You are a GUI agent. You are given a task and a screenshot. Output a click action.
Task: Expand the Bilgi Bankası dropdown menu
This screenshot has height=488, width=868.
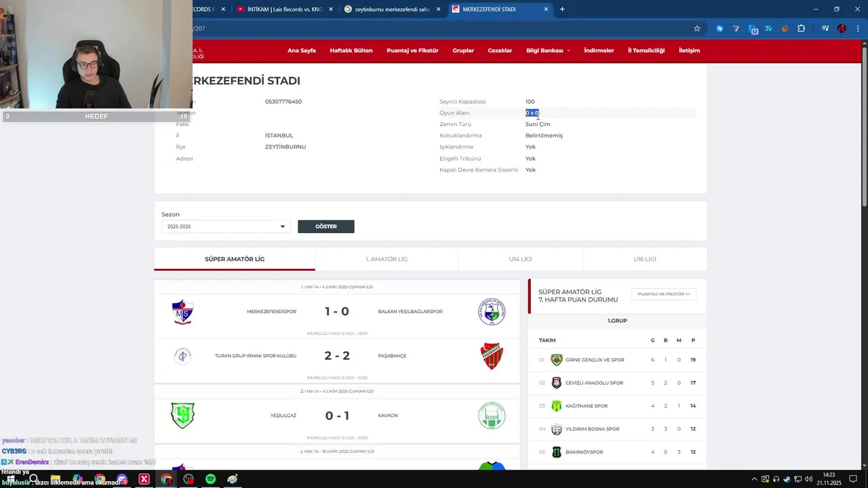pyautogui.click(x=548, y=50)
